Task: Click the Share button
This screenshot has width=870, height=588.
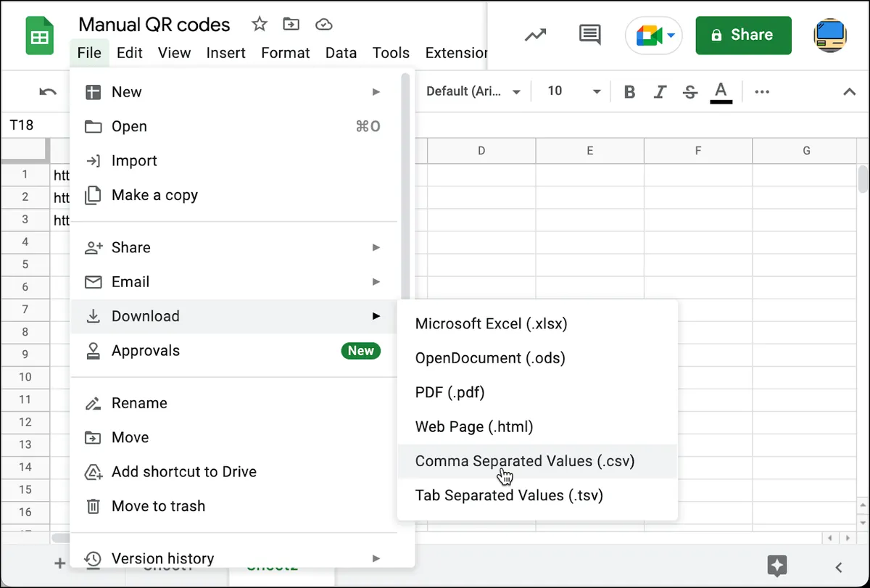Action: coord(743,35)
